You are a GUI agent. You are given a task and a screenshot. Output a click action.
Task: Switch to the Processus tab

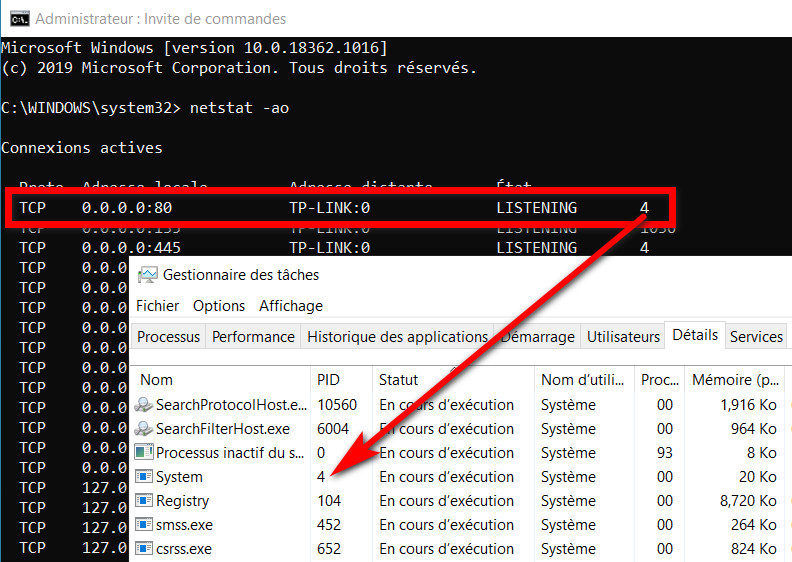pos(168,337)
